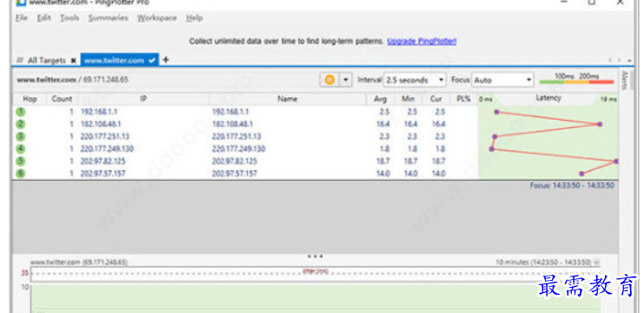Select hop 5 green circle icon
The height and width of the screenshot is (313, 644).
21,161
